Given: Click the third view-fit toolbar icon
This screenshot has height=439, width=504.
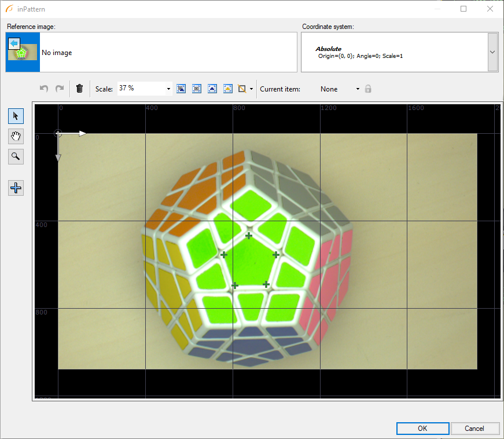Looking at the screenshot, I should [212, 89].
